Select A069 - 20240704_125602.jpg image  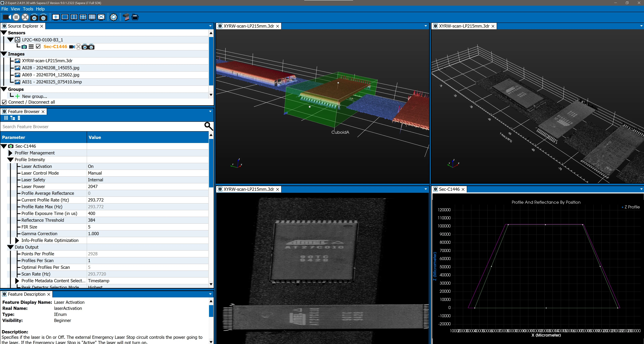coord(51,75)
